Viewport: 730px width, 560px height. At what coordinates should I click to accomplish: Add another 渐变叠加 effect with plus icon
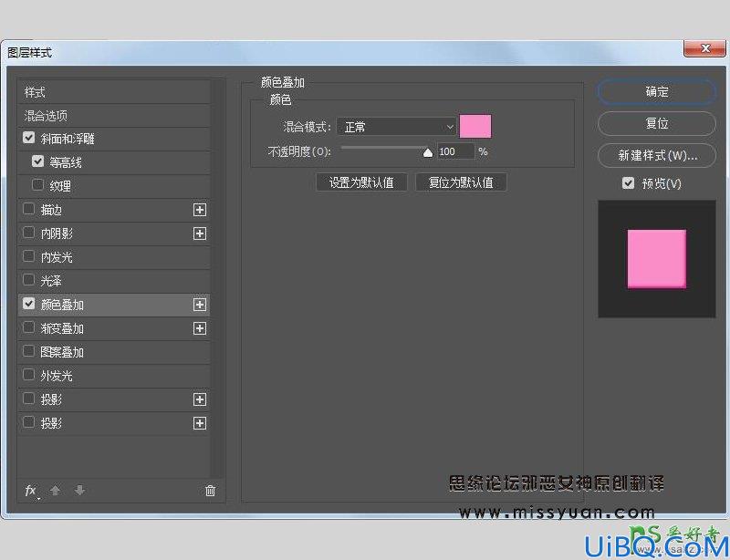tap(200, 328)
